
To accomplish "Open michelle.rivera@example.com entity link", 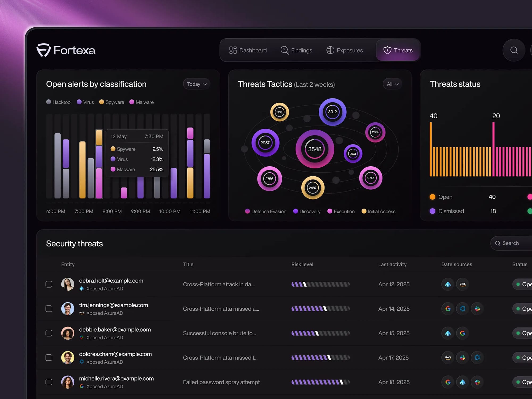I will (x=116, y=379).
